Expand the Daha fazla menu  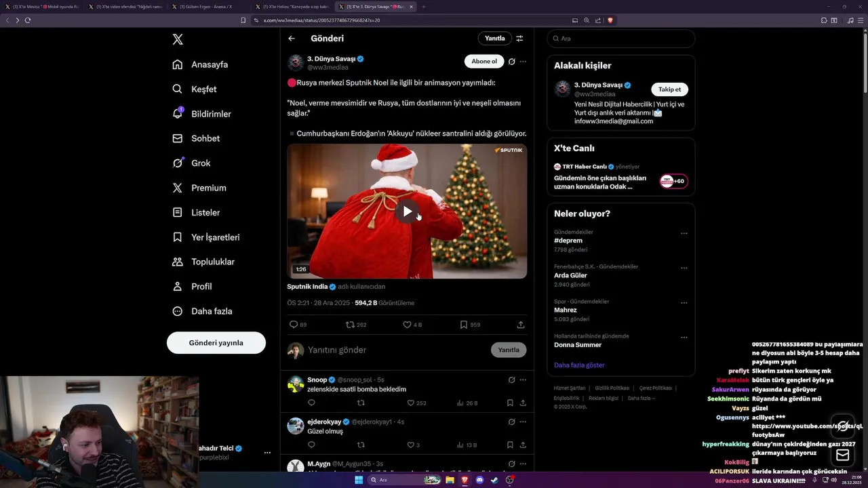click(x=202, y=311)
